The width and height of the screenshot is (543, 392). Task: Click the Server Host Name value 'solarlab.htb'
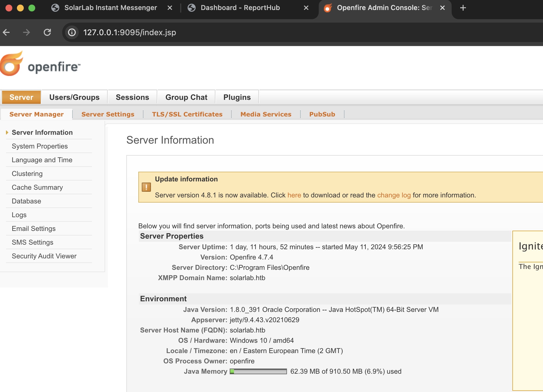coord(247,330)
